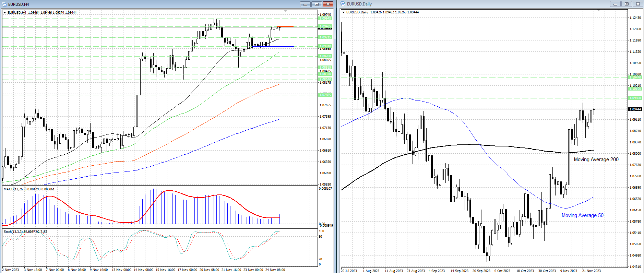Maximize the EURUSD,H4 chart window
Viewport: 644px width, 273px height.
tap(317, 4)
